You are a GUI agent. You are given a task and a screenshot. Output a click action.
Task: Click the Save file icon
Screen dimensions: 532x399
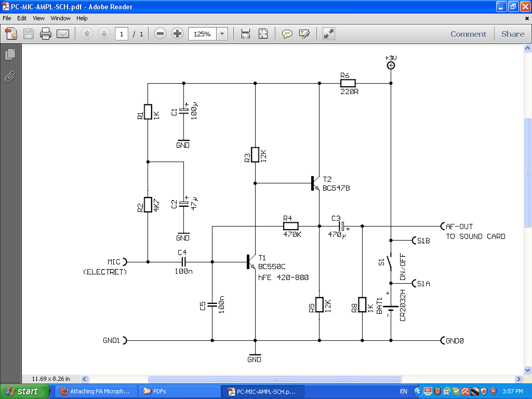point(29,34)
